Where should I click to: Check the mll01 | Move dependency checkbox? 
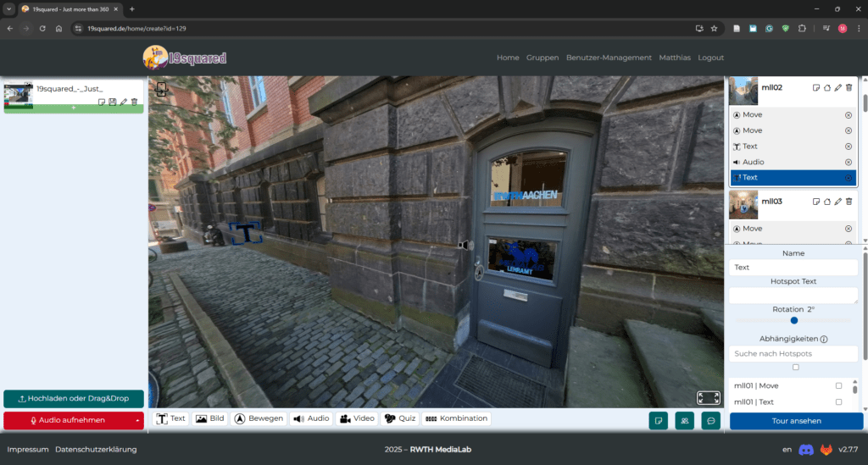pyautogui.click(x=838, y=385)
